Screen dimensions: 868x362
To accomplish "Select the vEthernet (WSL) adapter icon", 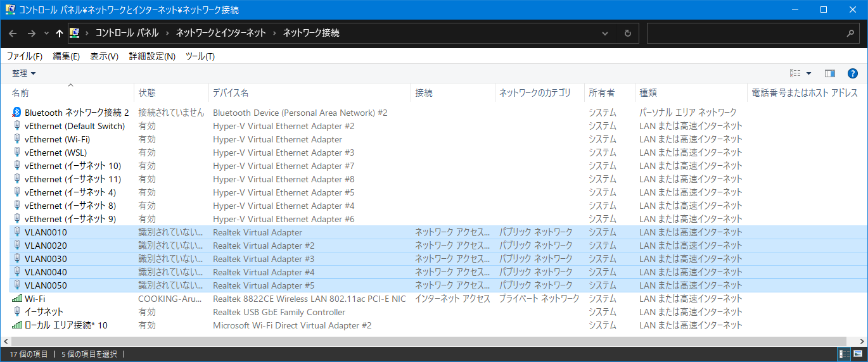I will pos(17,153).
